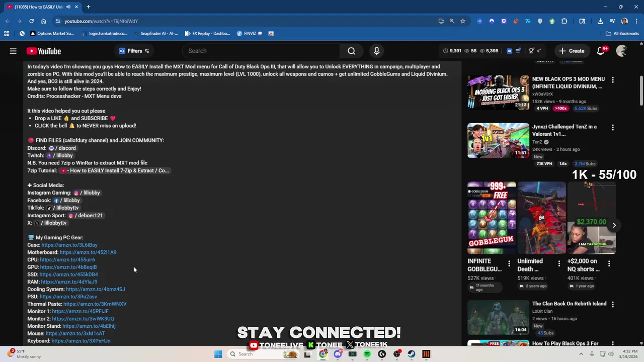Open the Windows Start button
Screen dimensions: 644x362
click(218, 354)
